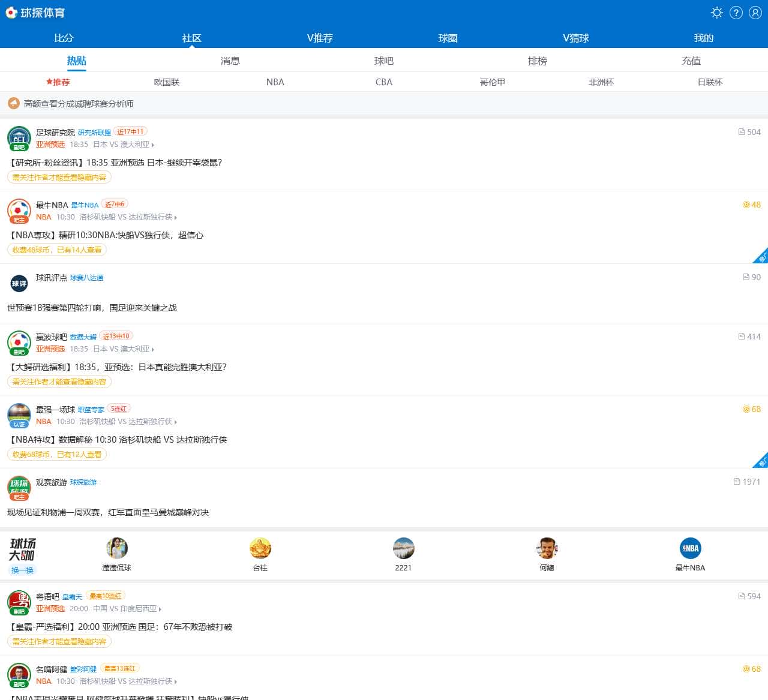The width and height of the screenshot is (768, 700).
Task: Expand the match arrow under 名嘴阿健
Action: coord(175,681)
